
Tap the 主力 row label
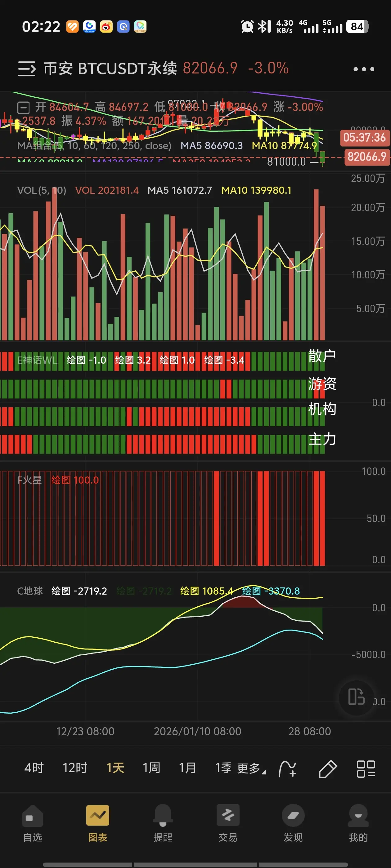(322, 439)
